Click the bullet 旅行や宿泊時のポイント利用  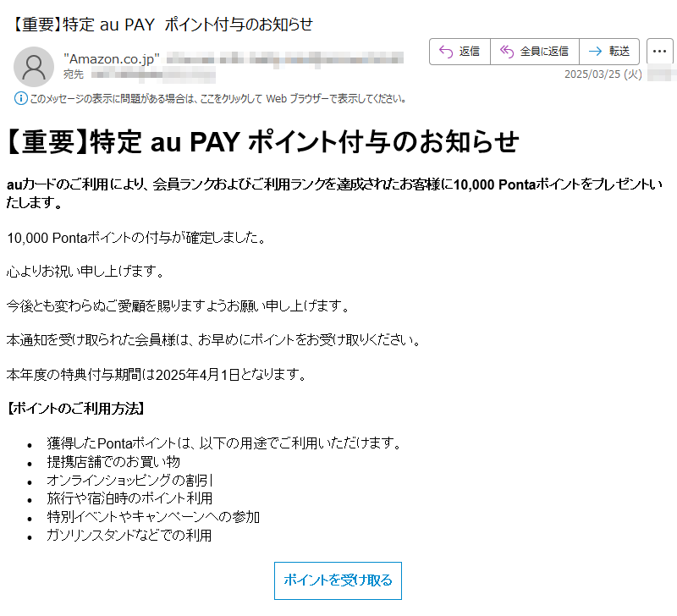click(x=129, y=498)
